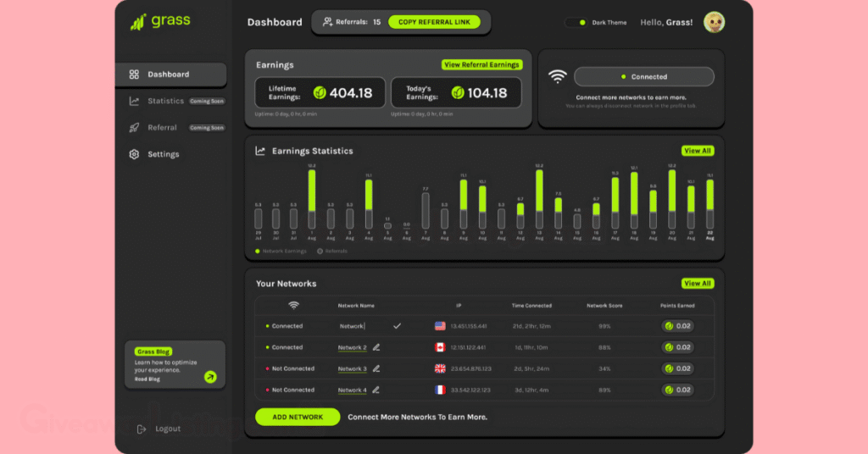Click the user avatar picture
This screenshot has height=454, width=868.
(x=714, y=22)
